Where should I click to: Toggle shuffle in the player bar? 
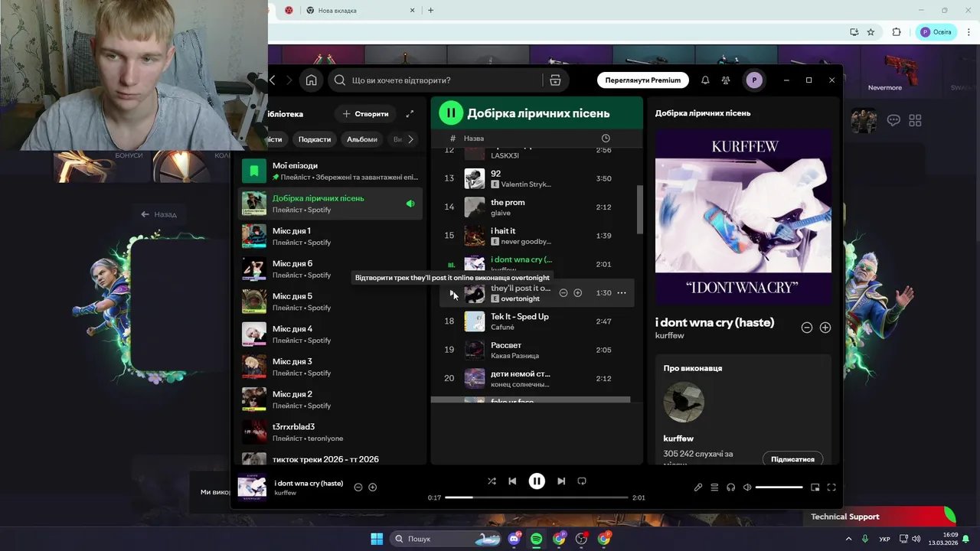(492, 481)
